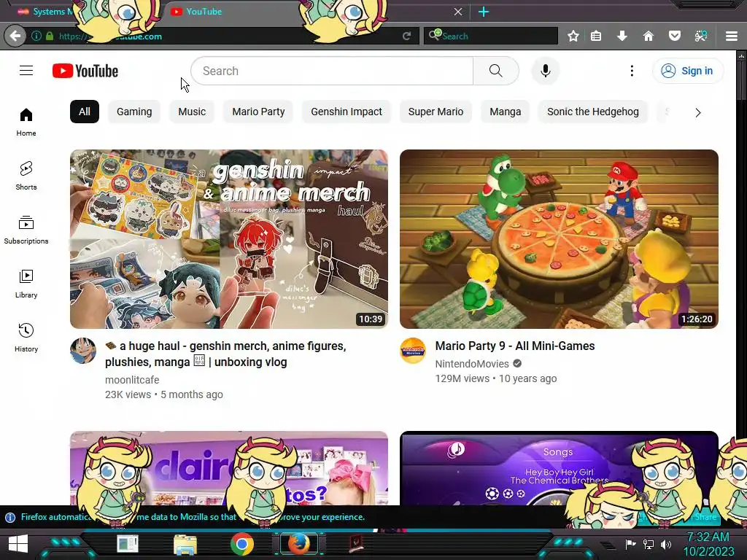Viewport: 747px width, 560px height.
Task: Open the Firefox hamburger menu
Action: pos(732,36)
